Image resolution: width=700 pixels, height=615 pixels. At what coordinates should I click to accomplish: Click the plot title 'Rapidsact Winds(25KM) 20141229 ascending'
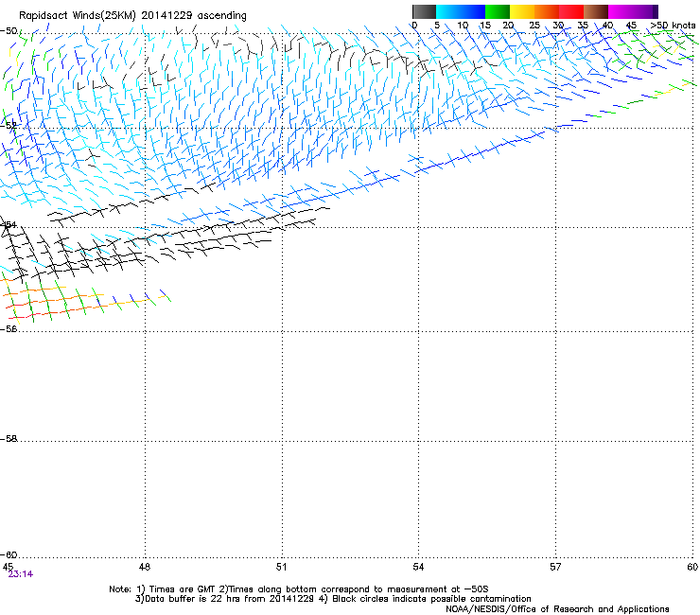coord(132,16)
